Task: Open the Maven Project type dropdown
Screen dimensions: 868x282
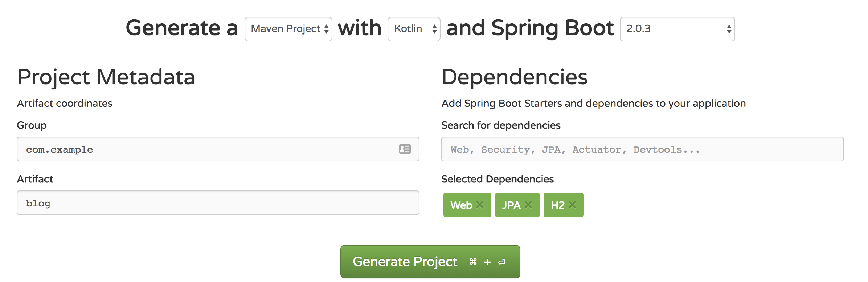Action: tap(288, 29)
